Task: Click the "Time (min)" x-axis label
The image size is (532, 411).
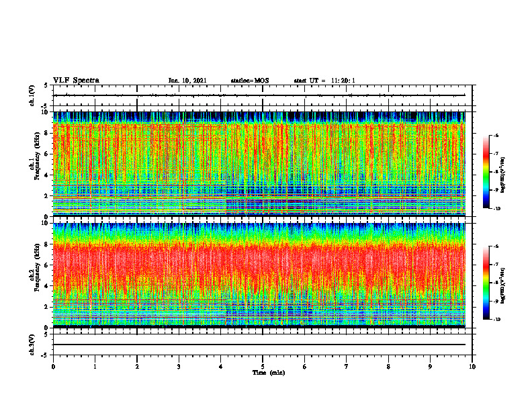Action: click(269, 373)
